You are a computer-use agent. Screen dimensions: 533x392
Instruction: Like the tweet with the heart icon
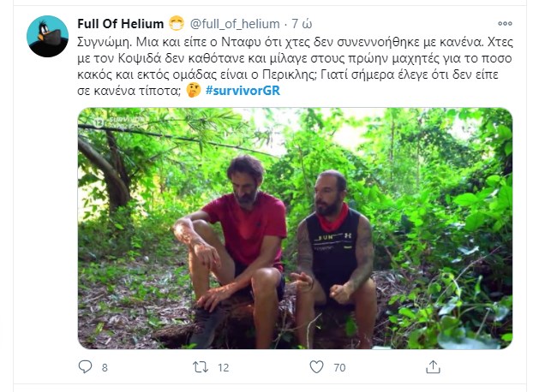(x=317, y=367)
